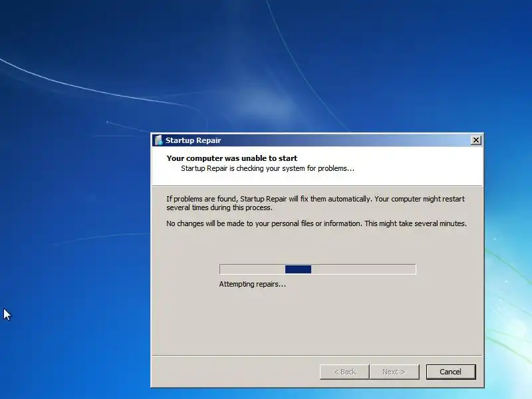Click 'Your computer was unable to start' heading
Viewport: 532px width, 399px height.
coord(231,158)
